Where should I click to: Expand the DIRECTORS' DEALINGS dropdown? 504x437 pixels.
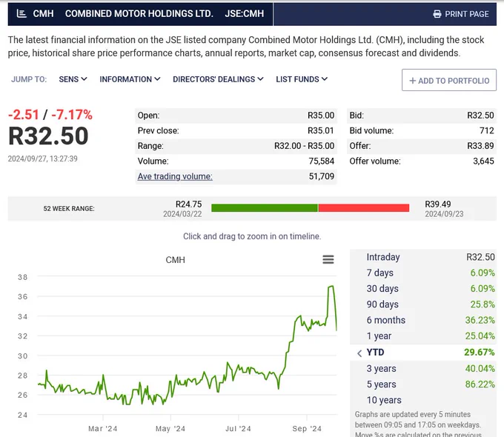pyautogui.click(x=218, y=79)
